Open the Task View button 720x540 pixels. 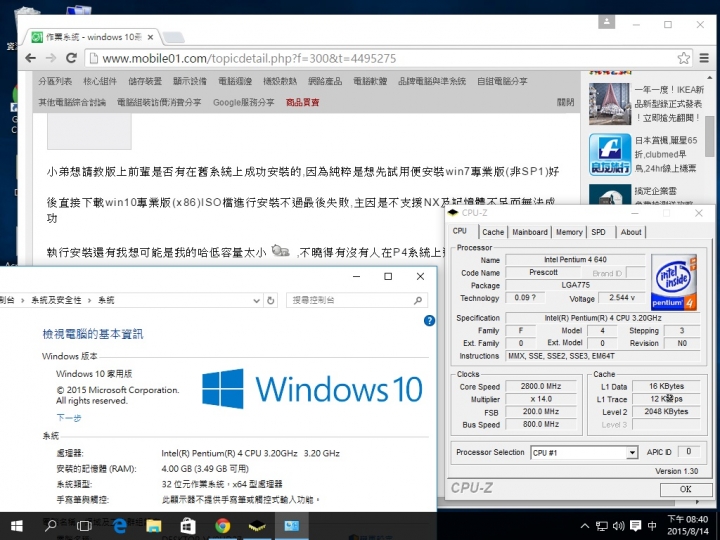tap(84, 526)
